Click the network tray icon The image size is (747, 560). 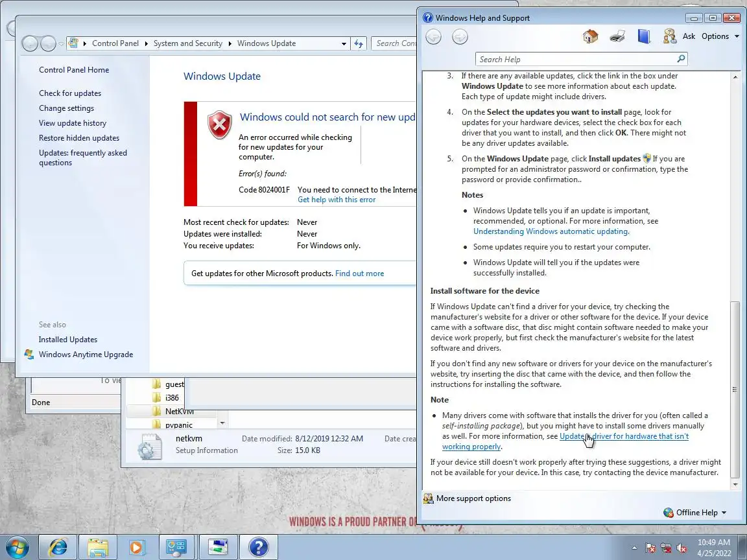[x=666, y=548]
